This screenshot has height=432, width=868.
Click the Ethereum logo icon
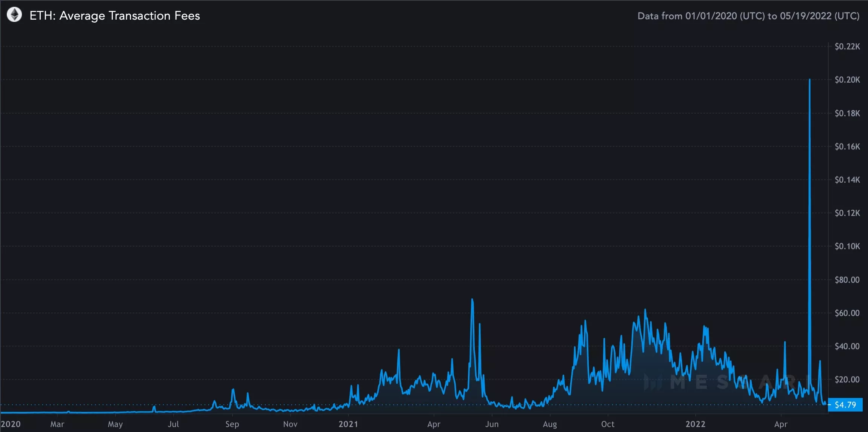click(14, 15)
